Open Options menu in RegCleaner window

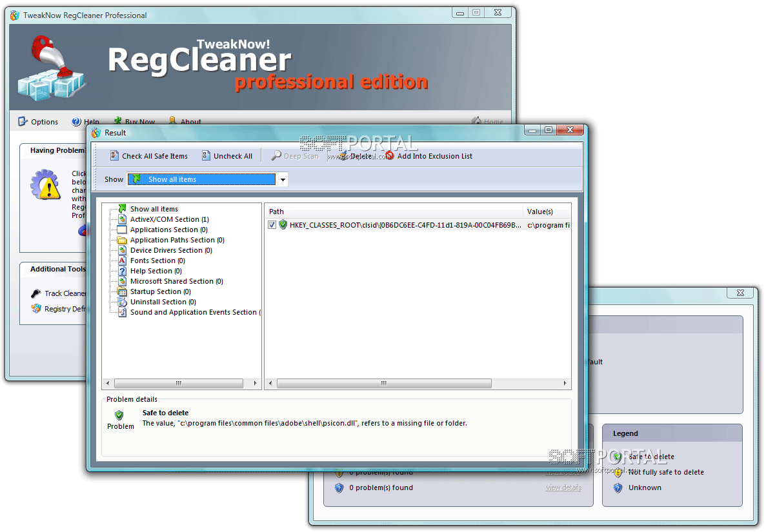(x=38, y=121)
